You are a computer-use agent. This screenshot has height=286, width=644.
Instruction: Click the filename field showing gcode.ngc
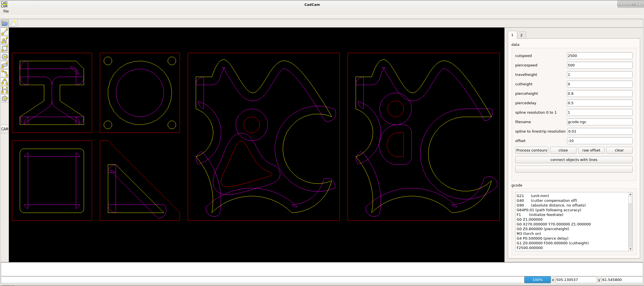click(x=600, y=122)
